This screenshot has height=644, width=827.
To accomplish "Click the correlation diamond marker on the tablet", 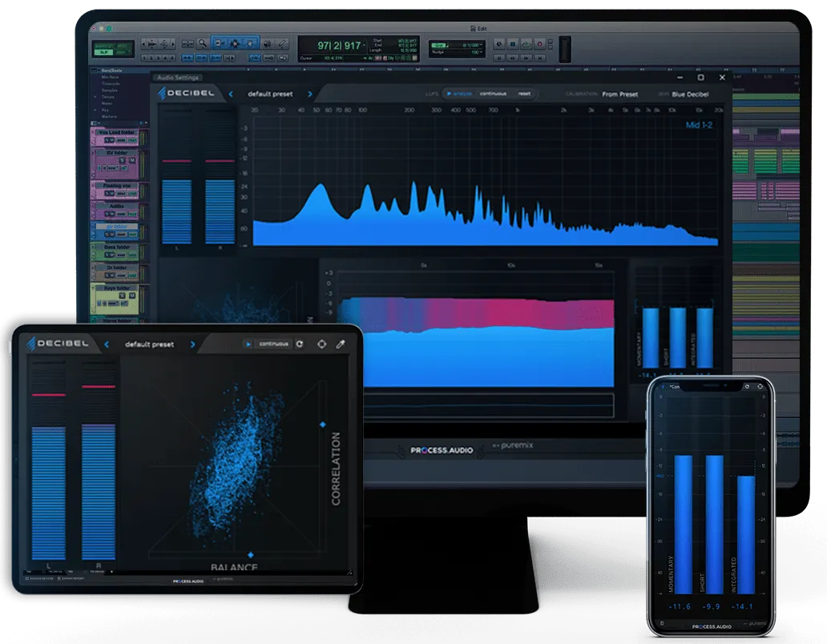I will (323, 425).
